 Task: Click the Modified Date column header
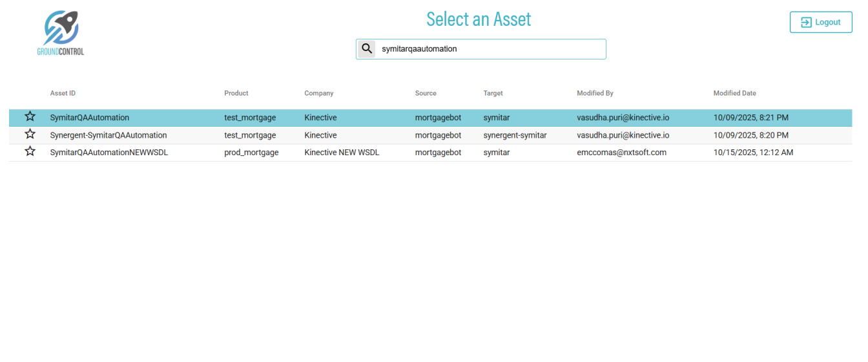(x=734, y=93)
